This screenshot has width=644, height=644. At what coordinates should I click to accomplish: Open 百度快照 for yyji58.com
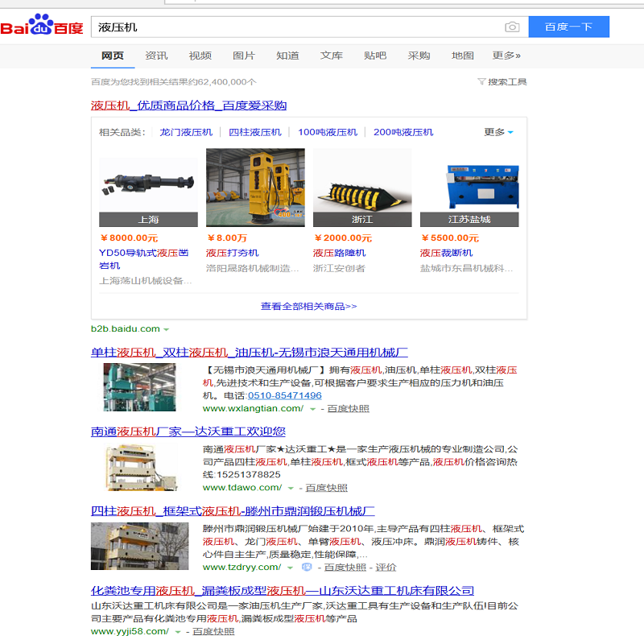coord(213,632)
